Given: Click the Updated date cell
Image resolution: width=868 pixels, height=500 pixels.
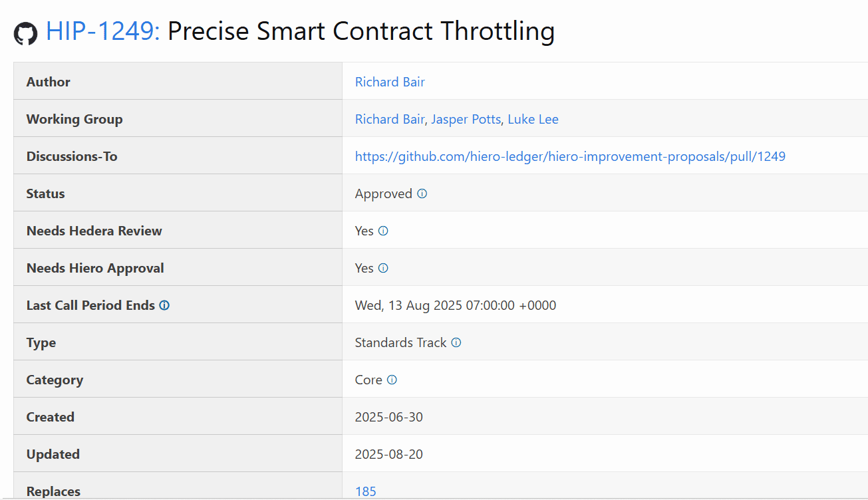Looking at the screenshot, I should tap(388, 453).
